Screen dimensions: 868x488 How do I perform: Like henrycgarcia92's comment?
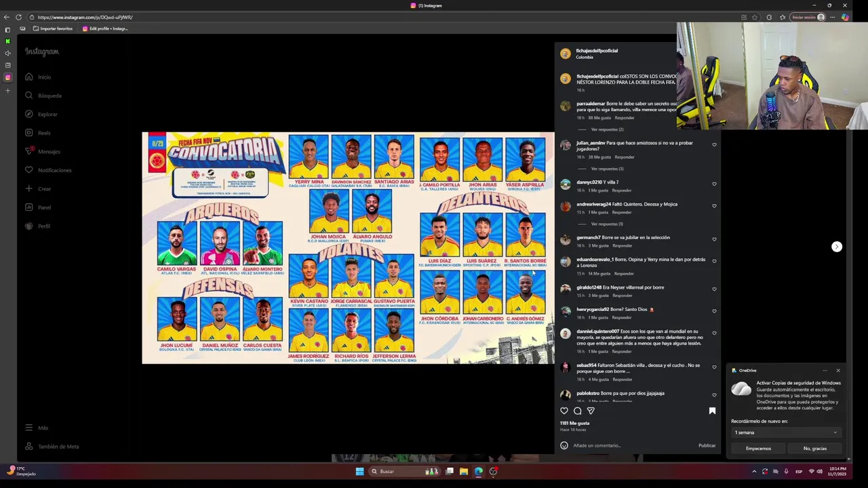pyautogui.click(x=714, y=311)
